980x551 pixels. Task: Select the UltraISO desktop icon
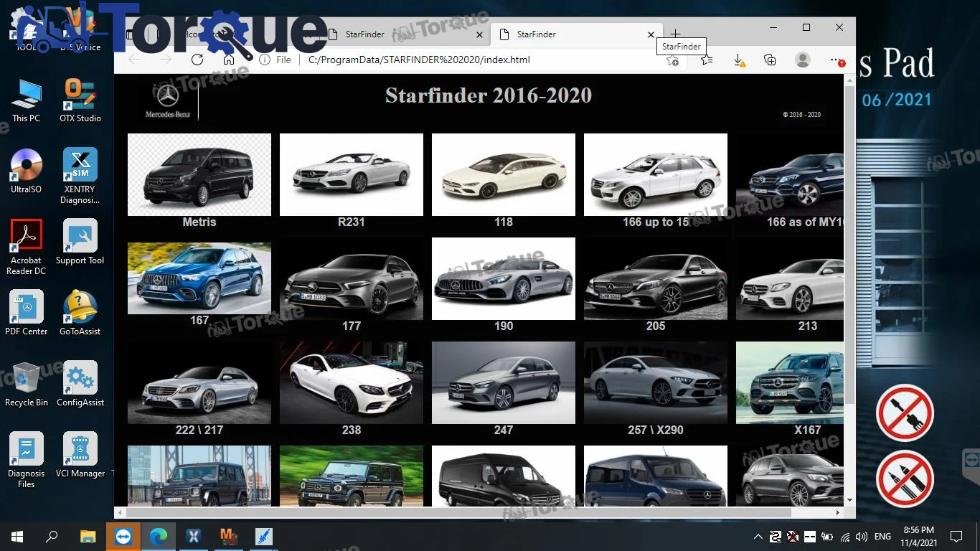pyautogui.click(x=27, y=171)
